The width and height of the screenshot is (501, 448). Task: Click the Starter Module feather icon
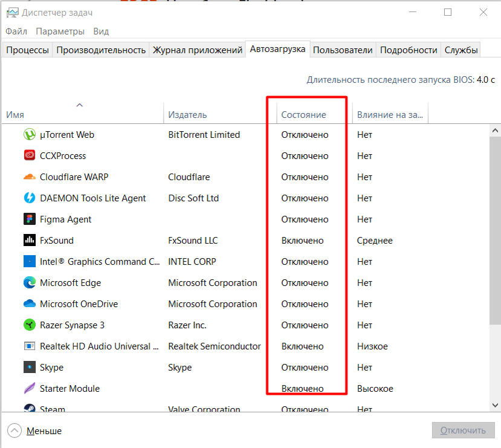pyautogui.click(x=30, y=388)
